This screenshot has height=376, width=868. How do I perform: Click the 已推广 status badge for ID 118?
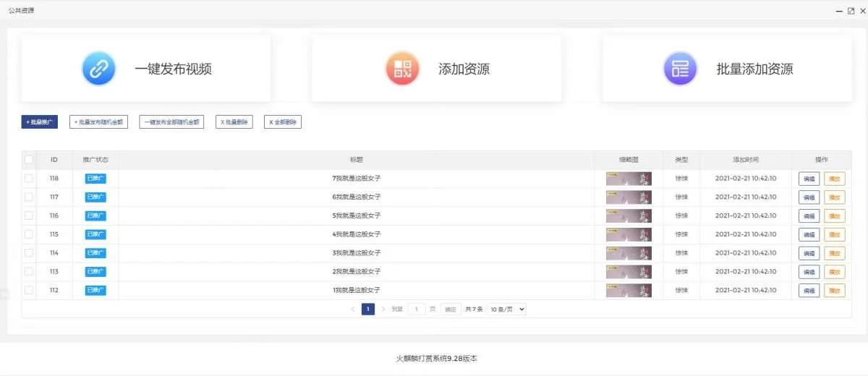pos(95,179)
